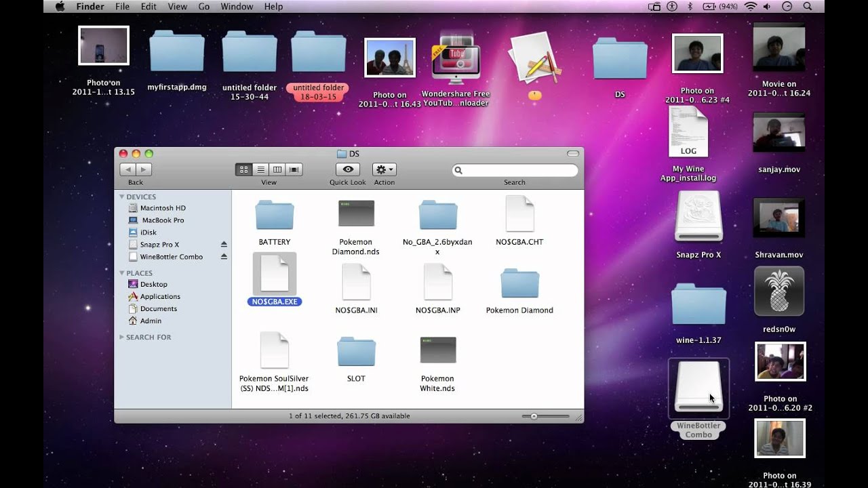Switch Finder to column view

click(277, 169)
